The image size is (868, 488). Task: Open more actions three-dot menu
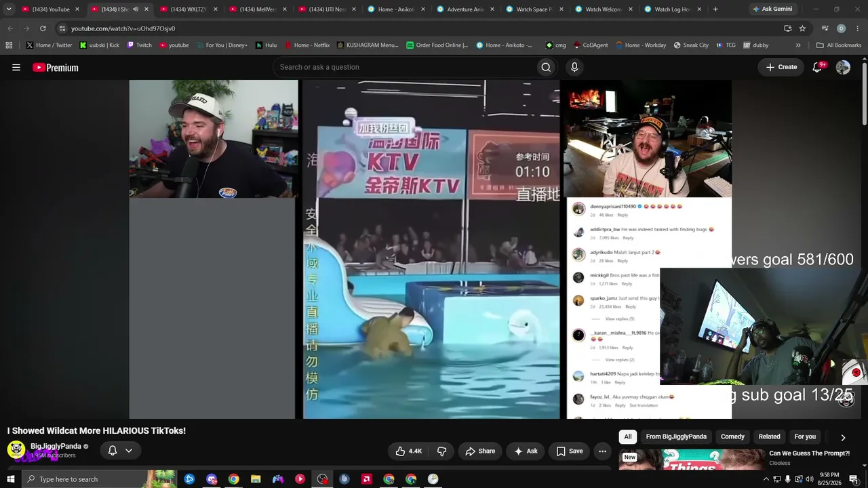(x=602, y=451)
